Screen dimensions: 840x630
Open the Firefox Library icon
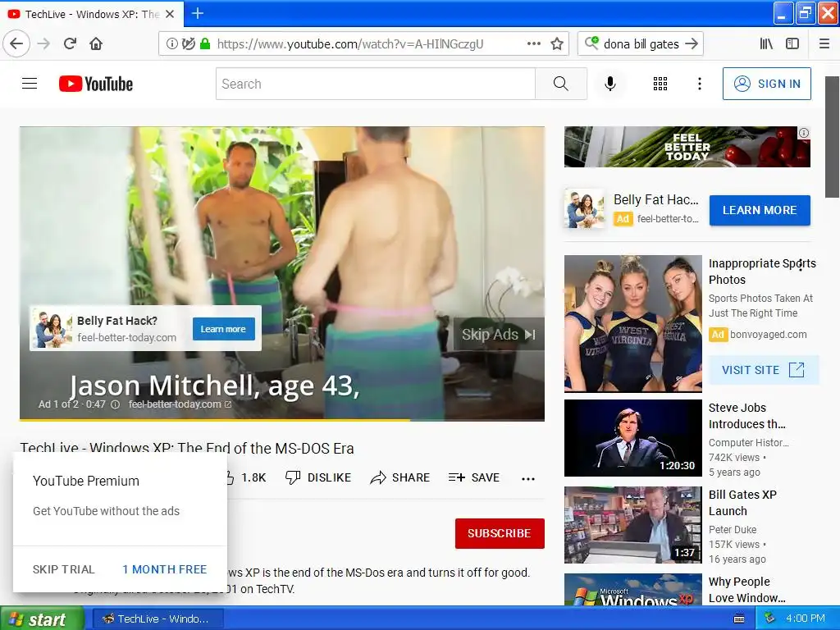coord(767,44)
